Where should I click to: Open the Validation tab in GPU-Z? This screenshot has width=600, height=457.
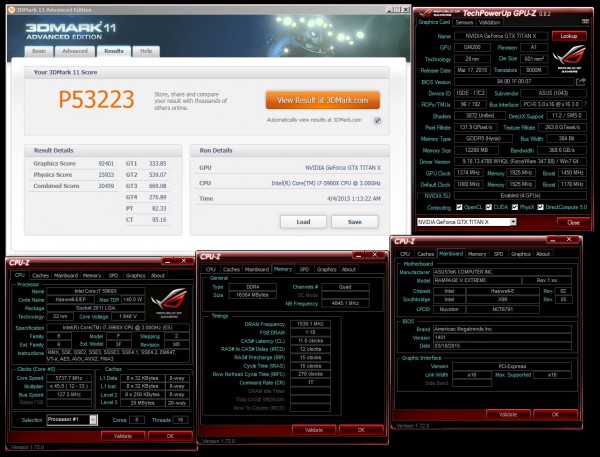pyautogui.click(x=489, y=22)
